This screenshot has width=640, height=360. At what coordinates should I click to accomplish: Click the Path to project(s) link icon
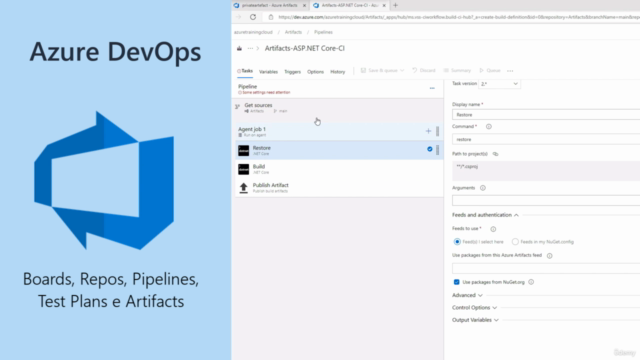496,154
